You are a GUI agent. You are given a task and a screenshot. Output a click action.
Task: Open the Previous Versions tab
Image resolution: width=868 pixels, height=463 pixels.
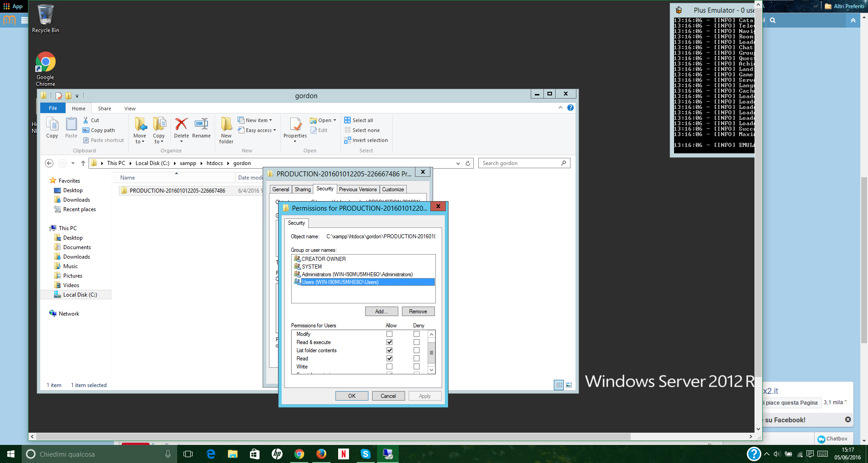point(358,189)
